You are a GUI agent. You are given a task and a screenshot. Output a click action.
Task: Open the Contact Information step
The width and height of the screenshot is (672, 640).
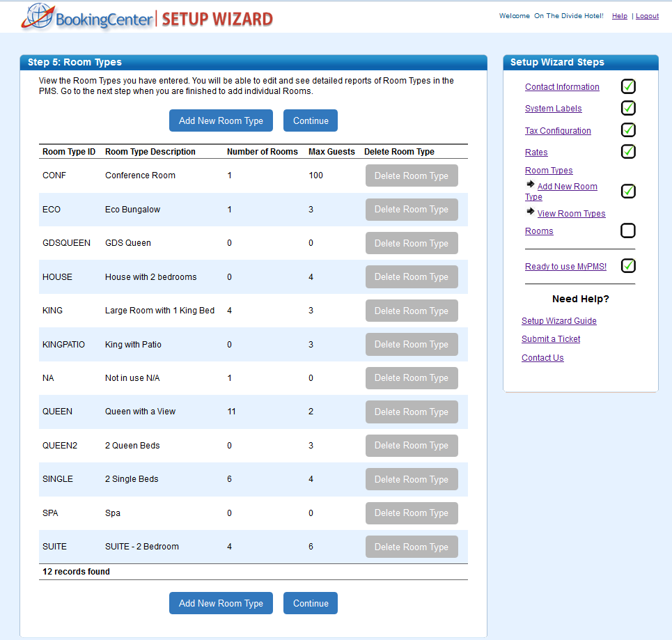pyautogui.click(x=562, y=87)
